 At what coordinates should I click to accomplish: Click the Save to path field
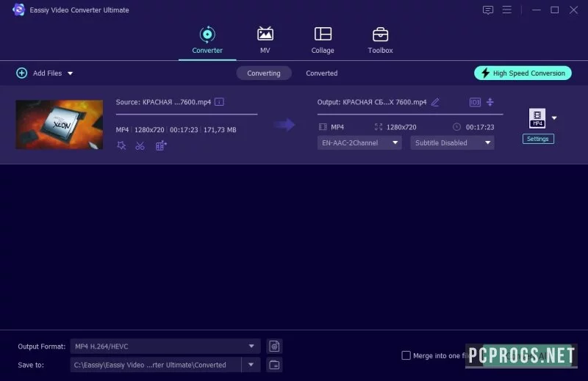[156, 365]
